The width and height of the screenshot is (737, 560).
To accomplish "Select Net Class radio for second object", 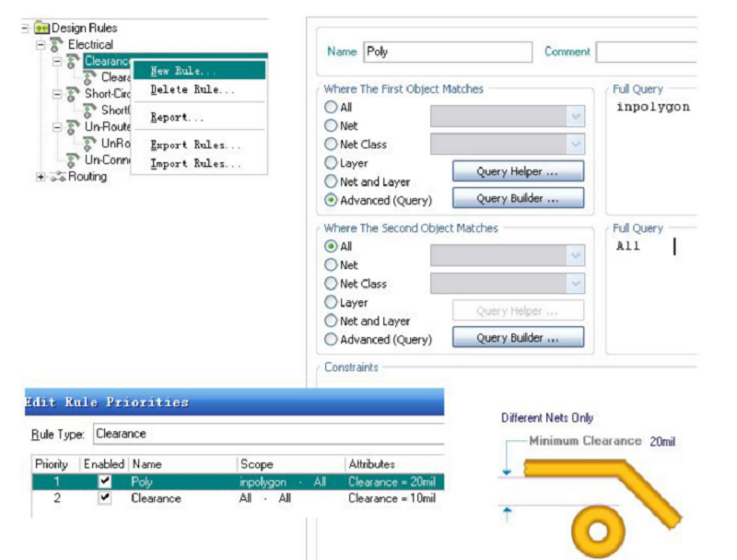I will [x=332, y=284].
